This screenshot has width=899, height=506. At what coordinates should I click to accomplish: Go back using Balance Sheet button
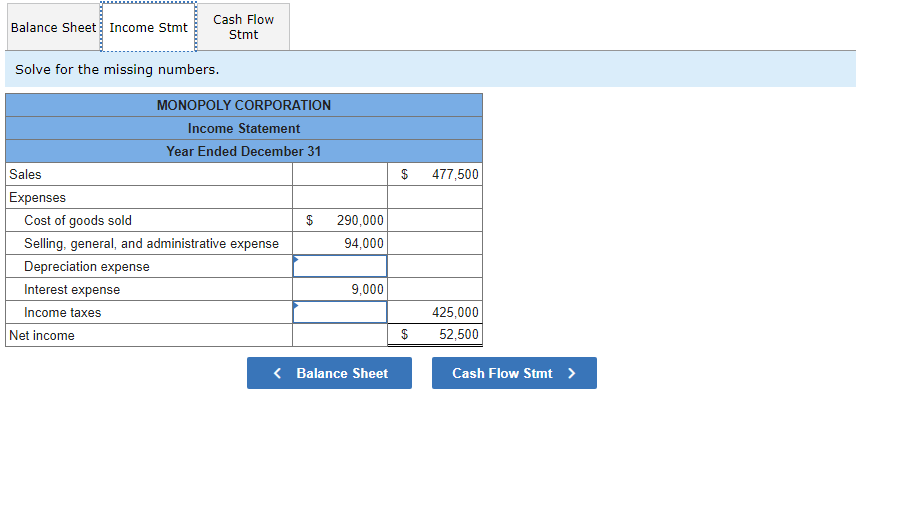(329, 373)
